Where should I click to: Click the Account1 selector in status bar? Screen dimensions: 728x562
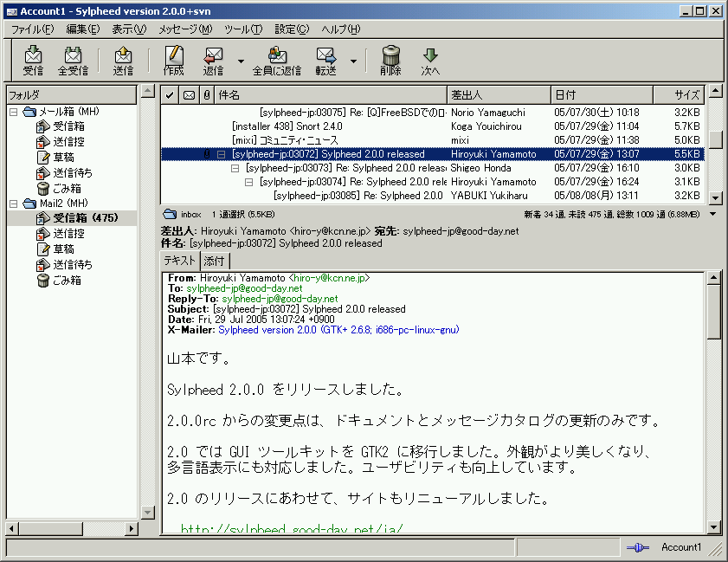point(681,547)
